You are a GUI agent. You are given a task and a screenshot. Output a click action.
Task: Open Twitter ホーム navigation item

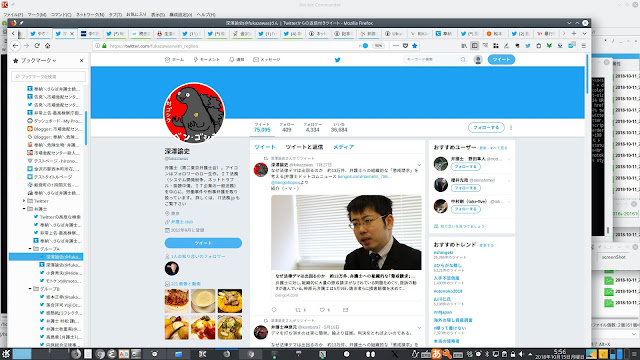coord(174,60)
